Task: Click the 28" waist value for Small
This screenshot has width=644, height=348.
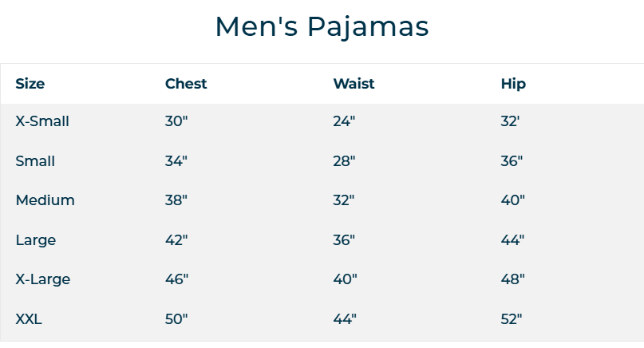Action: [344, 161]
